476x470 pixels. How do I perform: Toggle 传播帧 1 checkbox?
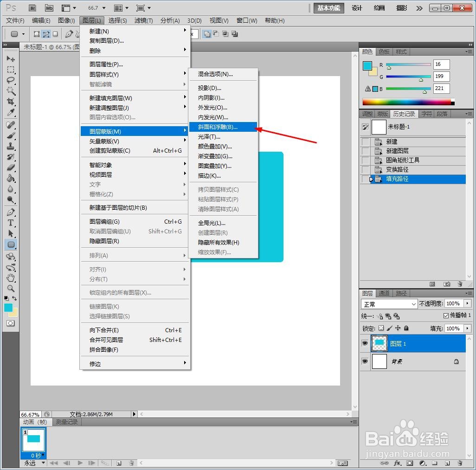point(446,316)
